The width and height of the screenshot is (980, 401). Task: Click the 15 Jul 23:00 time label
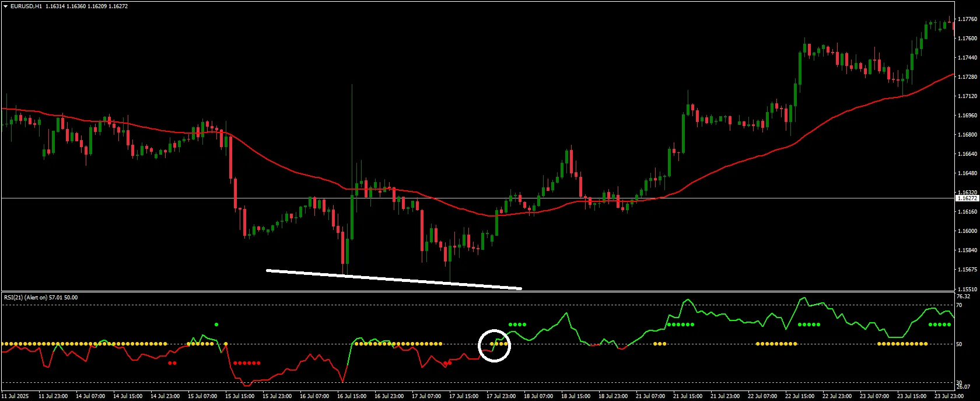[x=277, y=396]
